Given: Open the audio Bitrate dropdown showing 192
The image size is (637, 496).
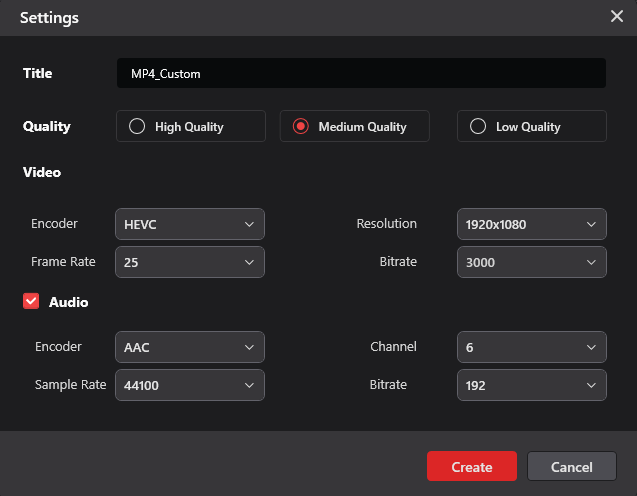Looking at the screenshot, I should 531,385.
